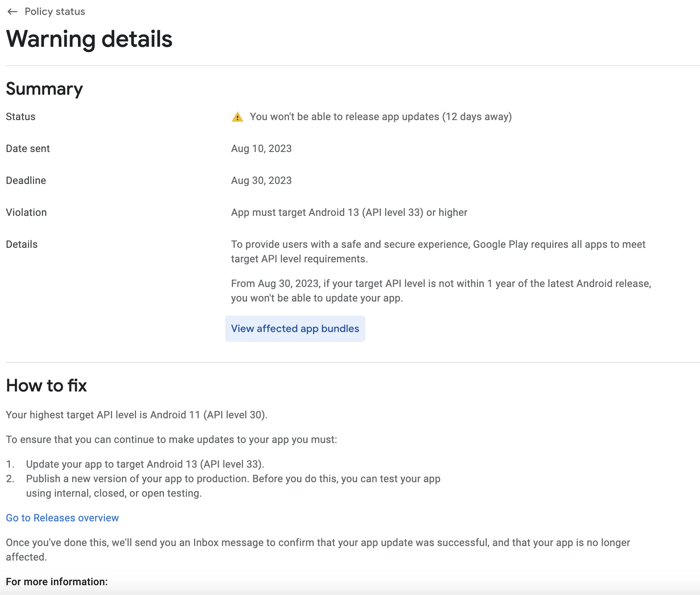Click the back arrow icon

(12, 12)
